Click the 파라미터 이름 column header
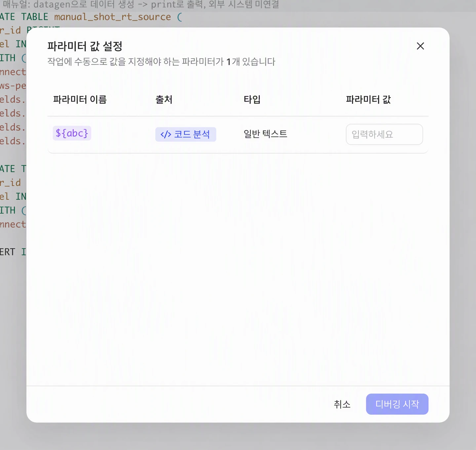This screenshot has width=476, height=450. click(80, 99)
